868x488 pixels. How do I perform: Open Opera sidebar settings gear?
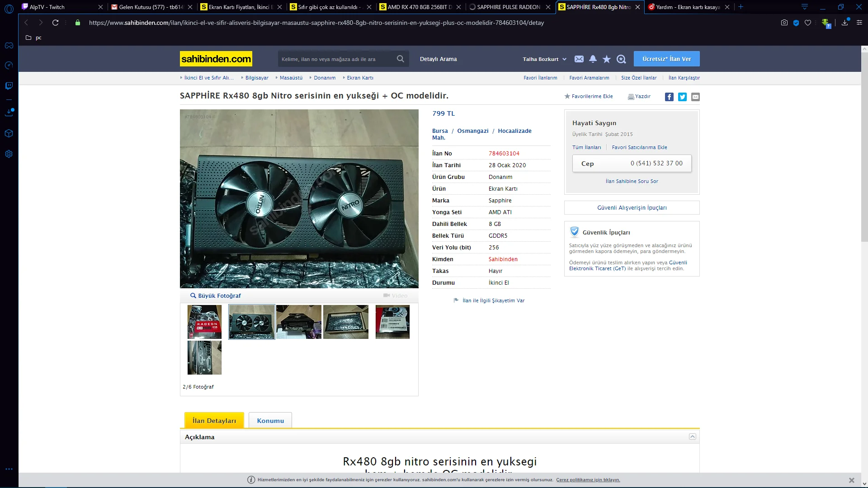point(9,154)
